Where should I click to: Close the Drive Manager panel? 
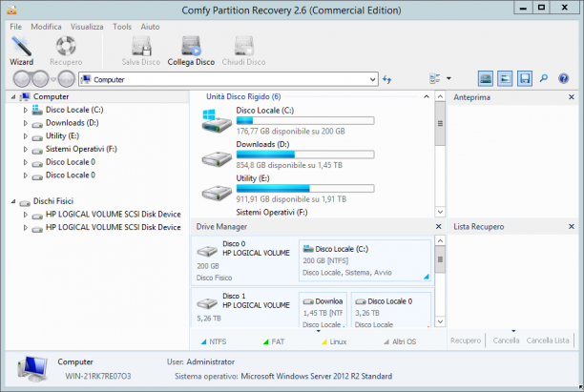coord(438,226)
